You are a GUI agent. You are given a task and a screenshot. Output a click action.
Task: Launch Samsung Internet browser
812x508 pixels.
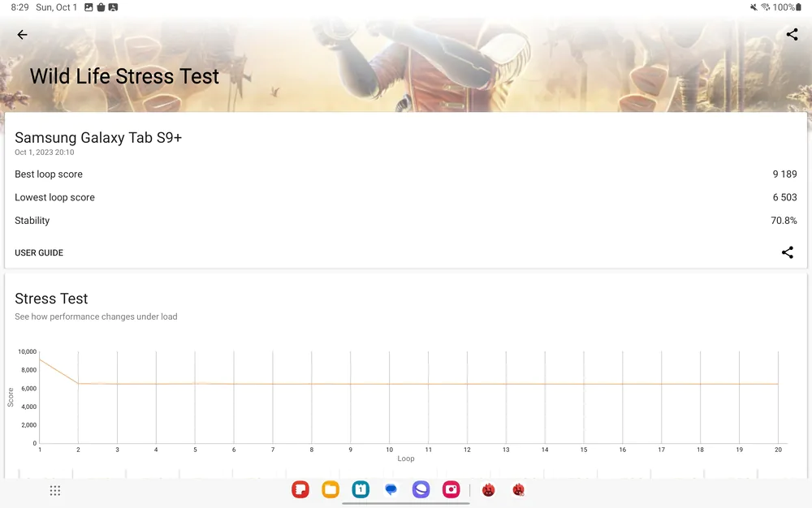click(421, 489)
